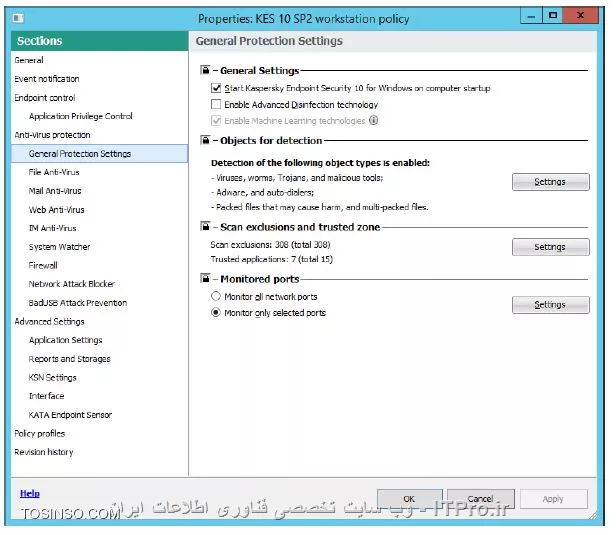Viewport: 616px width, 535px height.
Task: Click the Scan exclusions: 308 (total 308) text
Action: point(270,245)
